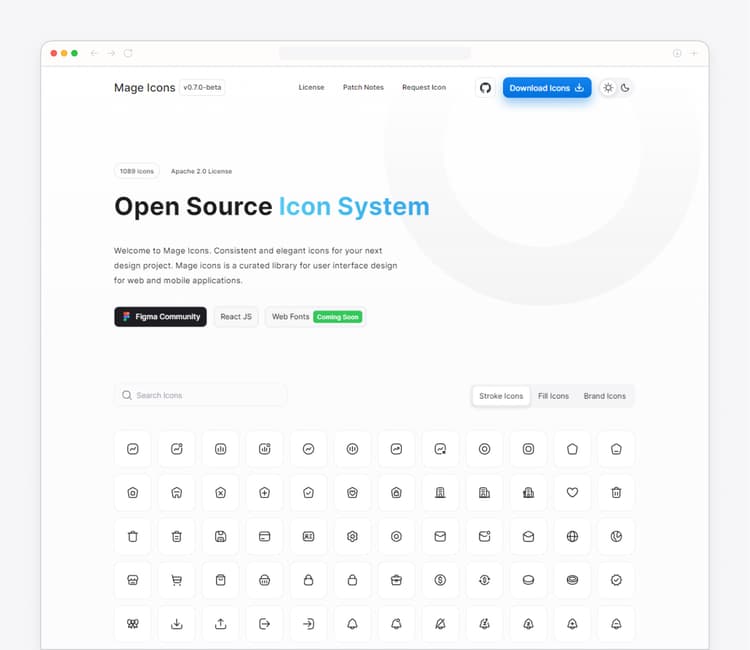Pick the ID card icon
This screenshot has width=750, height=650.
[x=309, y=536]
